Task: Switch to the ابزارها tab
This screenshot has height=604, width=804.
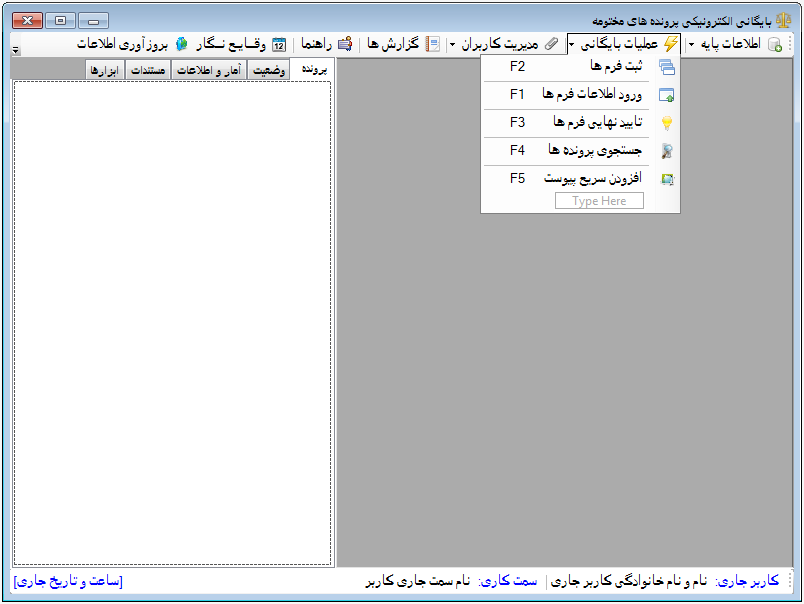Action: click(105, 70)
